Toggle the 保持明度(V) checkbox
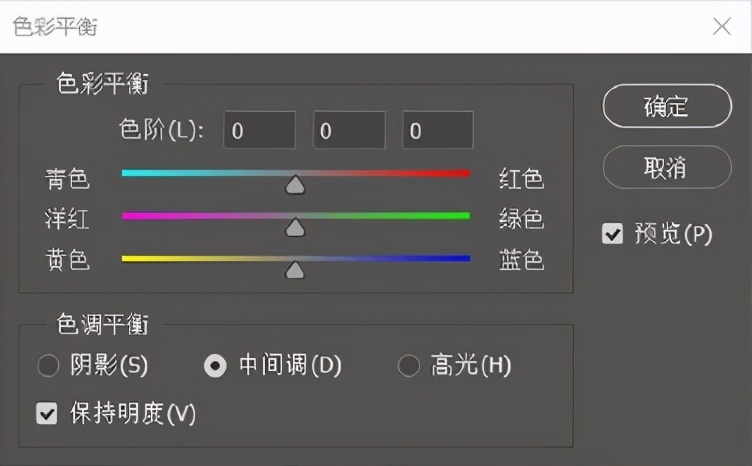The image size is (752, 466). coord(47,412)
